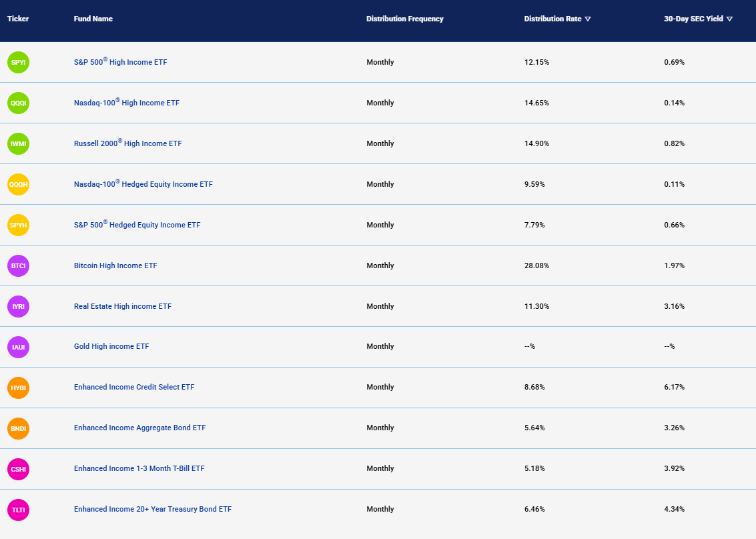Open Nasdaq-100 High Income ETF link

(127, 102)
